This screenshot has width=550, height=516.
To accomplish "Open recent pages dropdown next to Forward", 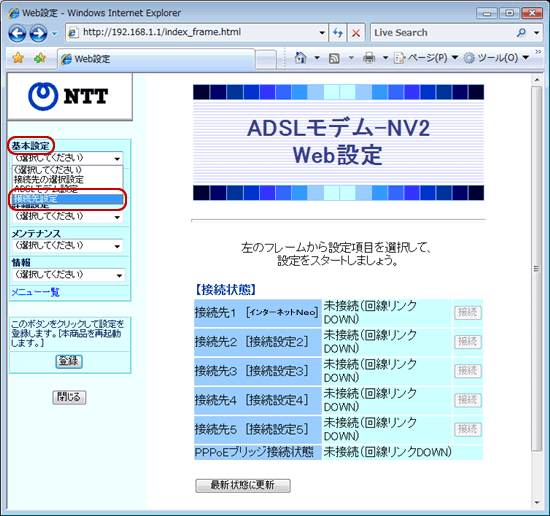I will (x=54, y=34).
